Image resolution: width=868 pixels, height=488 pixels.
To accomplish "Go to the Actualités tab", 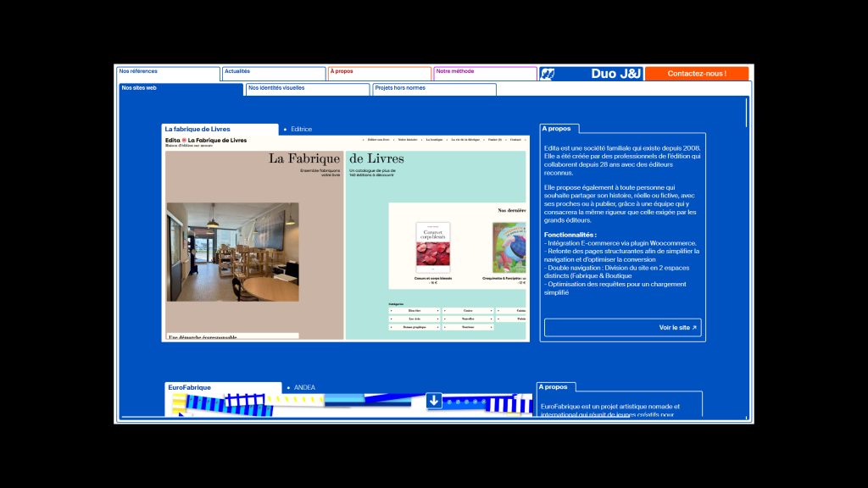I will coord(274,74).
